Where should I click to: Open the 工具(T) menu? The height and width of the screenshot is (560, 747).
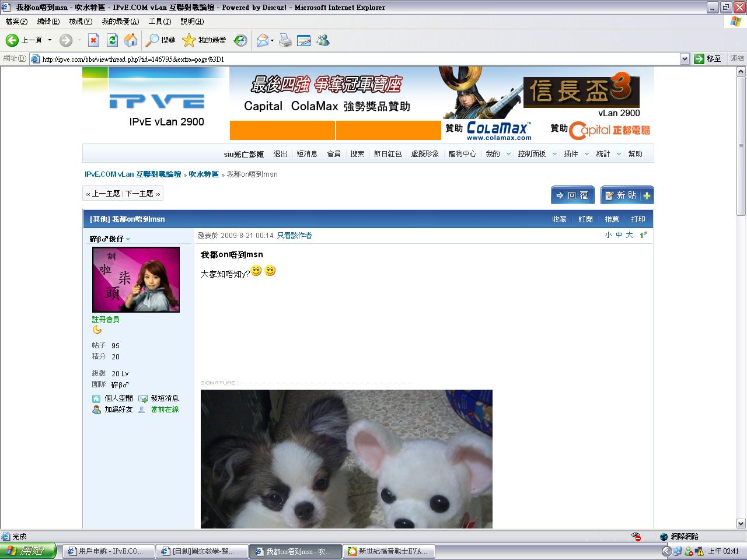tap(159, 22)
